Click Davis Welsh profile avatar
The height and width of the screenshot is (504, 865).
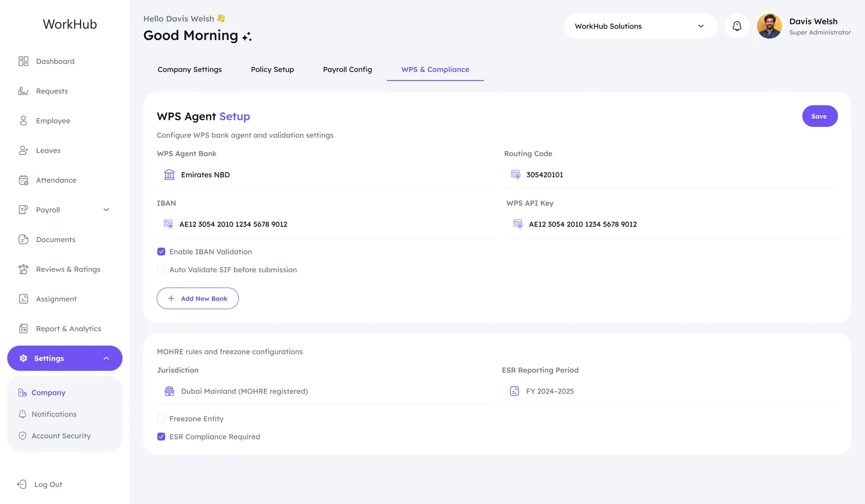769,26
